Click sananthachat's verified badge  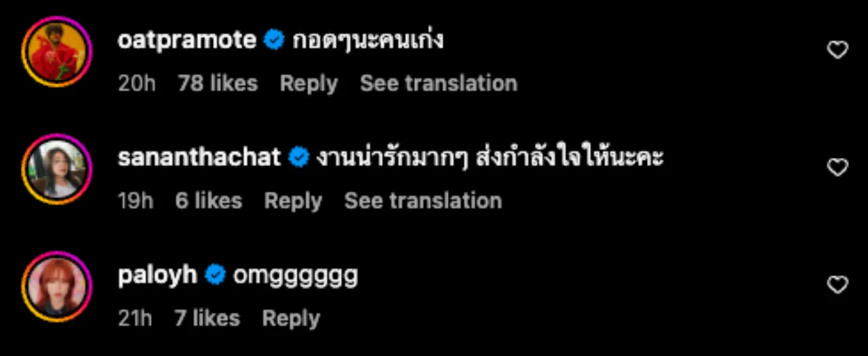[298, 158]
